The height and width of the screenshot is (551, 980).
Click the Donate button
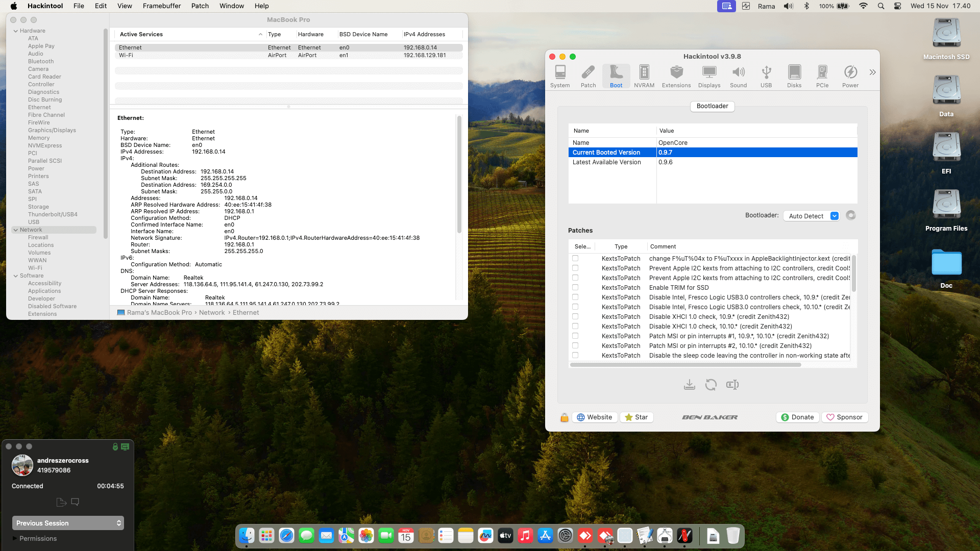pos(798,417)
